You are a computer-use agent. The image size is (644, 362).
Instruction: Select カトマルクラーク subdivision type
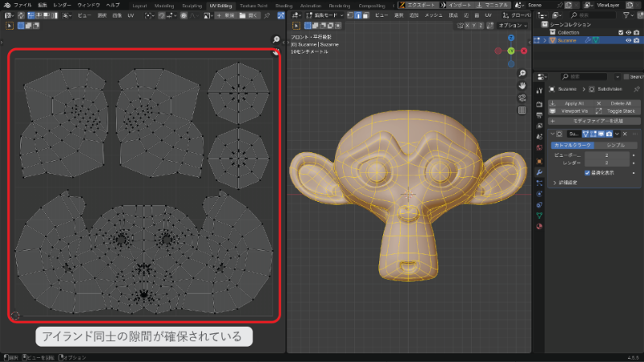click(572, 146)
